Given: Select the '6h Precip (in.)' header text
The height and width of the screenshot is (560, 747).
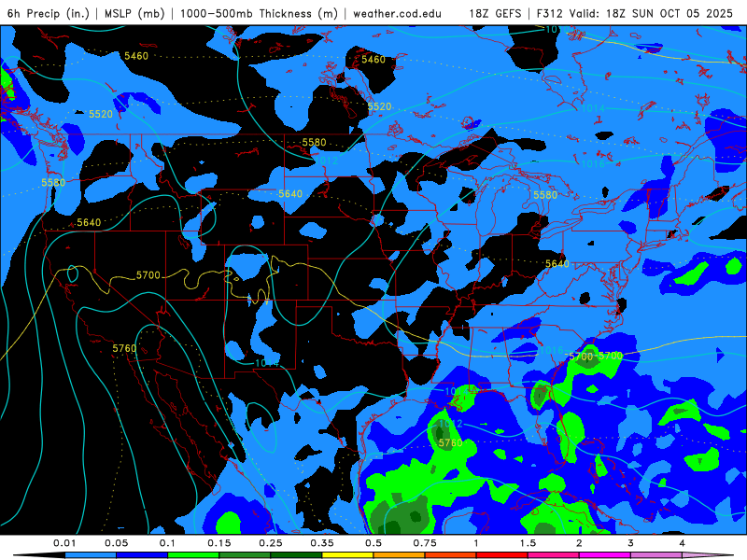Looking at the screenshot, I should (x=49, y=14).
